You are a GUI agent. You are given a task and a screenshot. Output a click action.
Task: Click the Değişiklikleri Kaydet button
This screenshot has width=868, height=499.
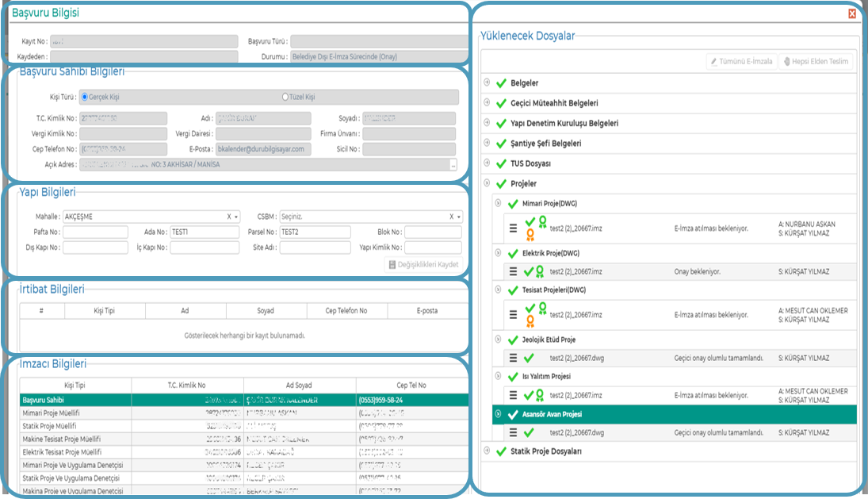click(x=423, y=264)
